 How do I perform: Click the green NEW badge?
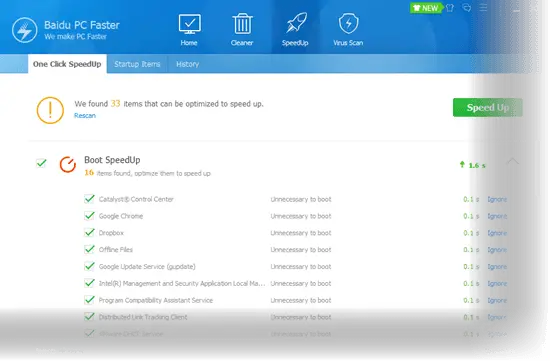tap(426, 8)
